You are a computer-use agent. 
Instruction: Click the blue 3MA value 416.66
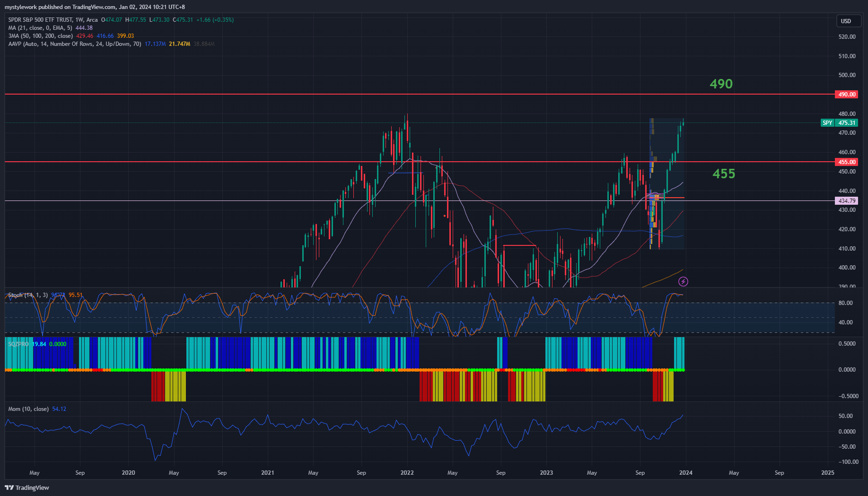point(105,36)
